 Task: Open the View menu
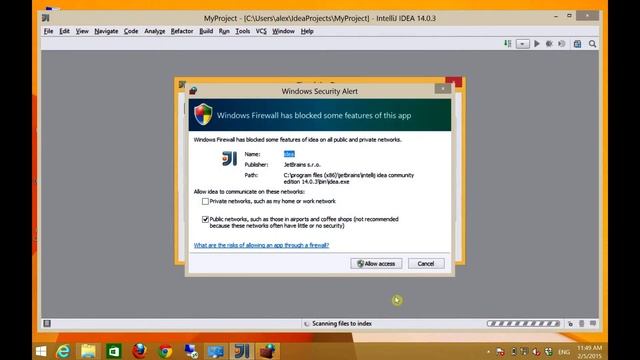point(82,31)
